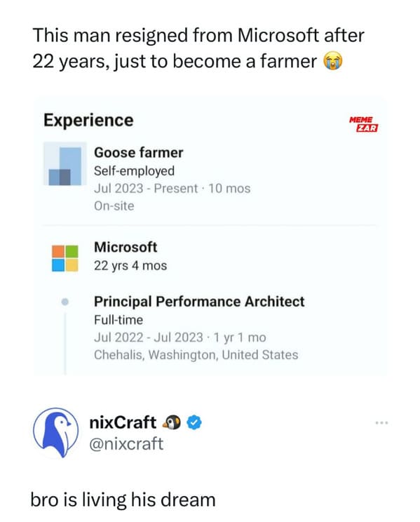
Task: Open the Microsoft company name entry
Action: point(126,247)
